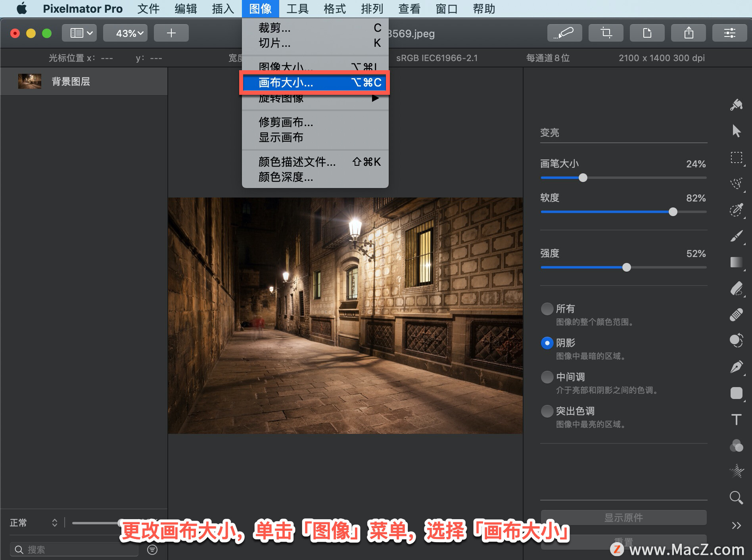Select the 背景图层 layer thumbnail

(30, 81)
